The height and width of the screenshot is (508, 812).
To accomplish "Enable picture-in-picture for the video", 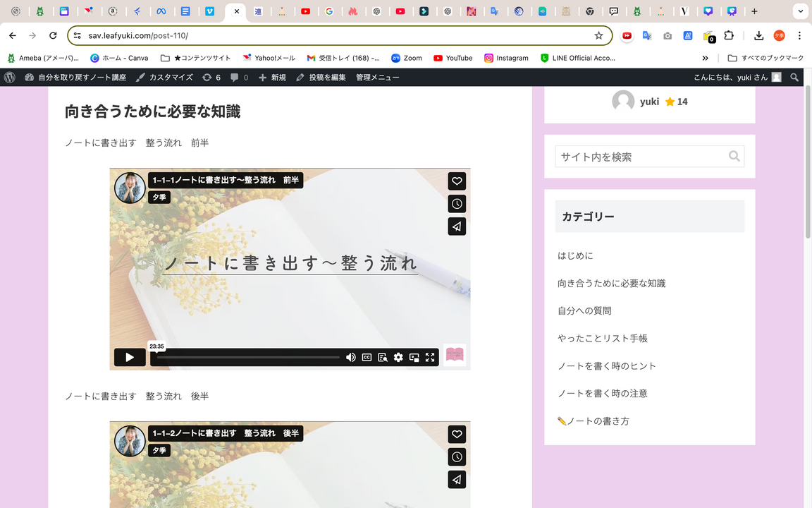I will point(414,358).
